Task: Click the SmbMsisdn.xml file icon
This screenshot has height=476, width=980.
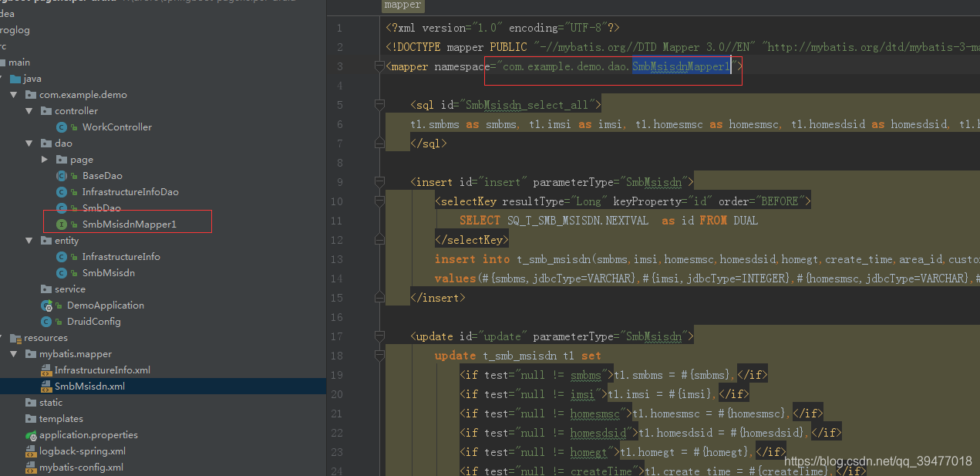Action: (x=46, y=387)
